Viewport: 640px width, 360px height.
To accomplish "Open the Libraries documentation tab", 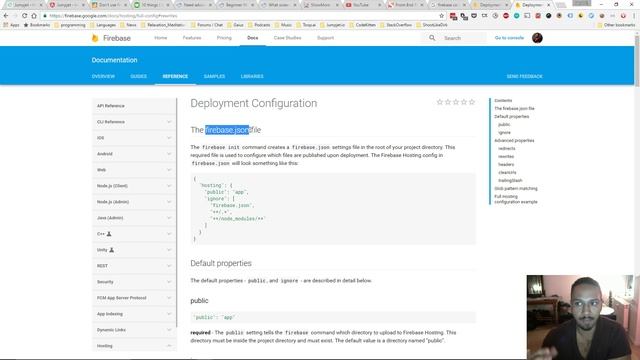I will pos(252,76).
